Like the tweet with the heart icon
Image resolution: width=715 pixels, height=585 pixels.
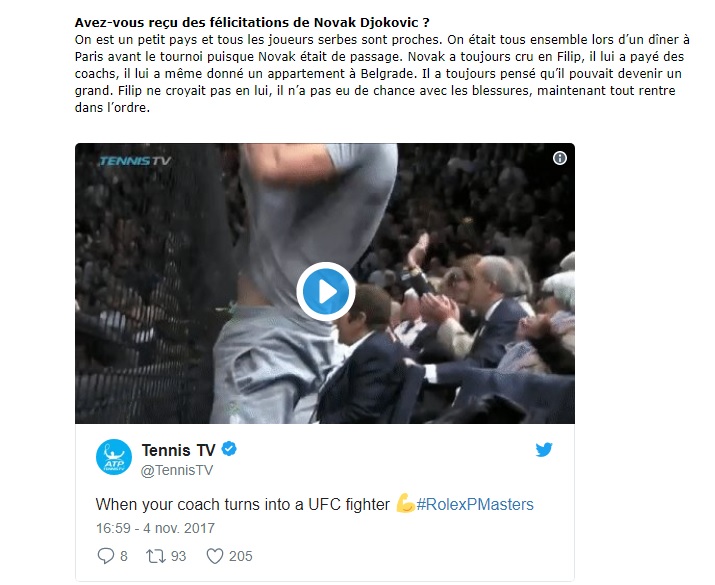215,556
